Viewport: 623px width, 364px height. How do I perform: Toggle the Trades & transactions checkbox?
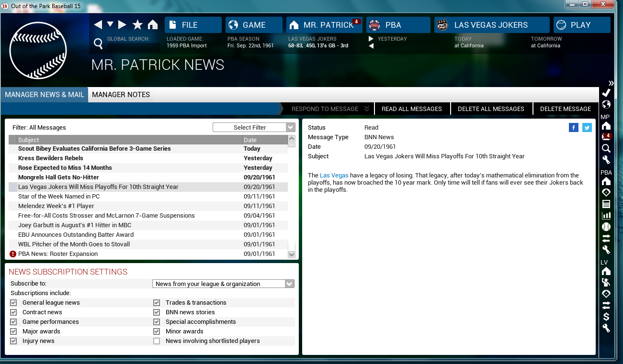point(157,303)
